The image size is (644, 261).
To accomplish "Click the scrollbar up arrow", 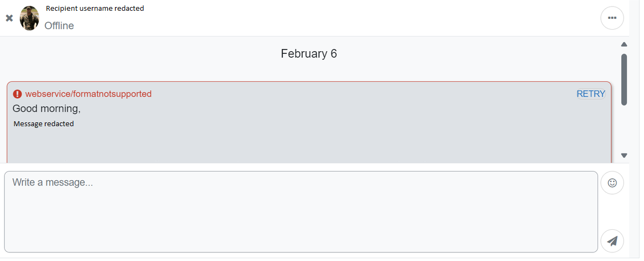I will tap(624, 44).
